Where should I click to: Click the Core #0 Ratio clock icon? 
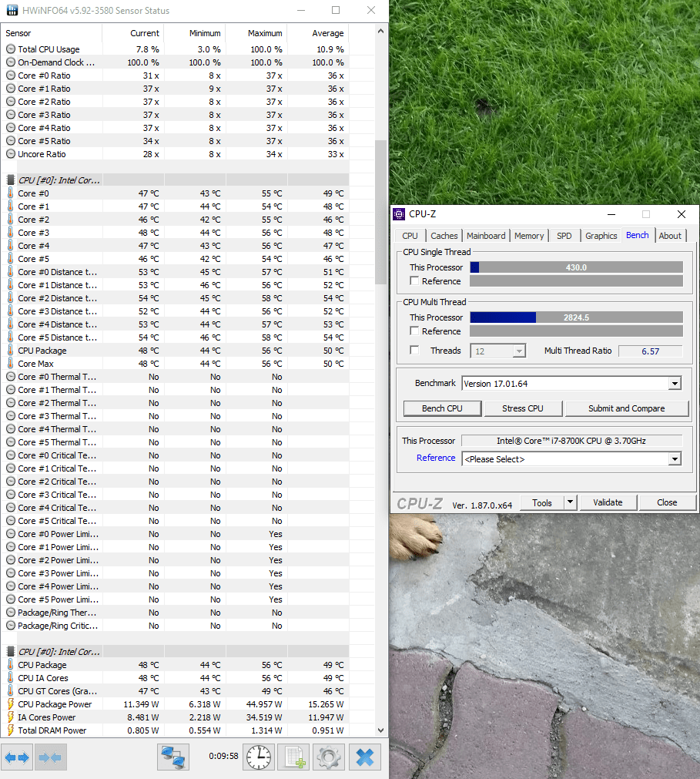[x=11, y=76]
